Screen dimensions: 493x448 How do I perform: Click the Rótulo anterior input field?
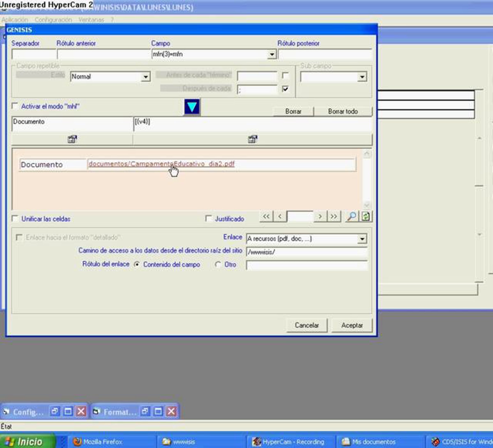click(104, 54)
